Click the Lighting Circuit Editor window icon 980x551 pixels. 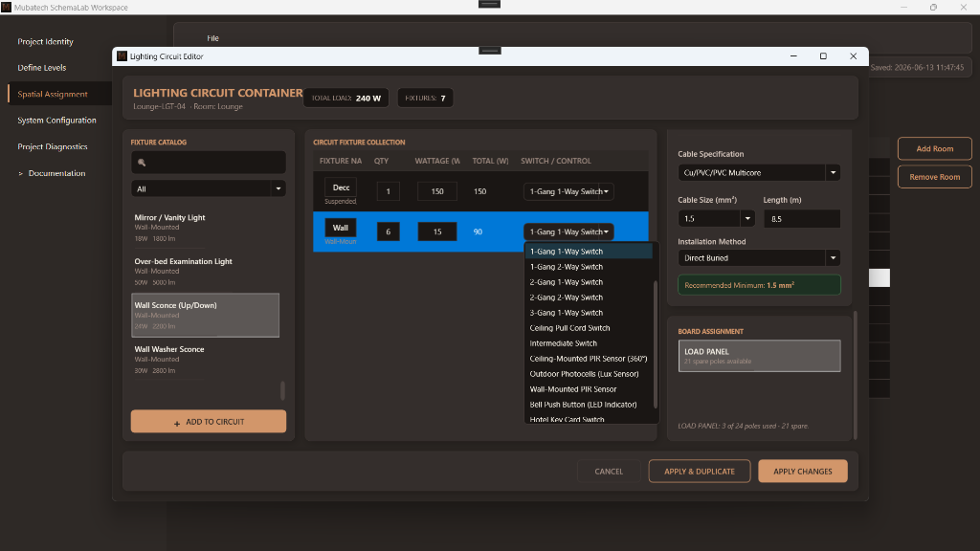point(122,56)
